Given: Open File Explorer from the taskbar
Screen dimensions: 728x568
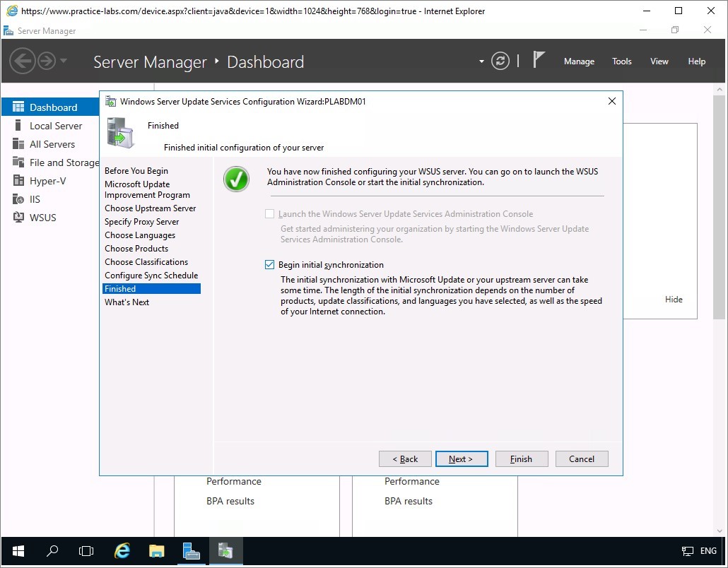Looking at the screenshot, I should (x=156, y=551).
